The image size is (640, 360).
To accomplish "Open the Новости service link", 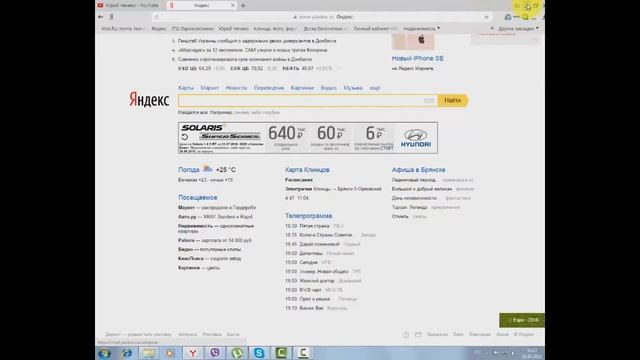I will click(236, 88).
